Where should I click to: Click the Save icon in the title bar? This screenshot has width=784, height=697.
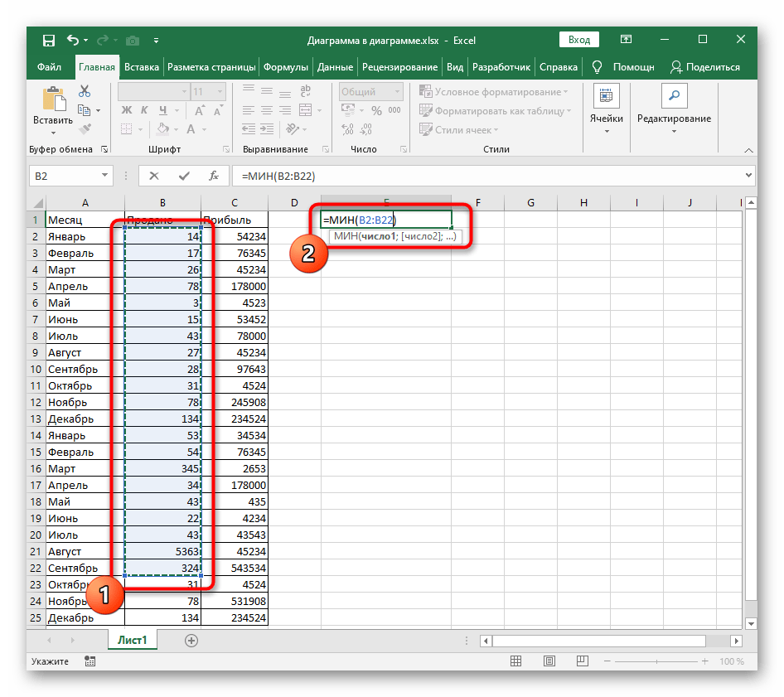coord(49,41)
